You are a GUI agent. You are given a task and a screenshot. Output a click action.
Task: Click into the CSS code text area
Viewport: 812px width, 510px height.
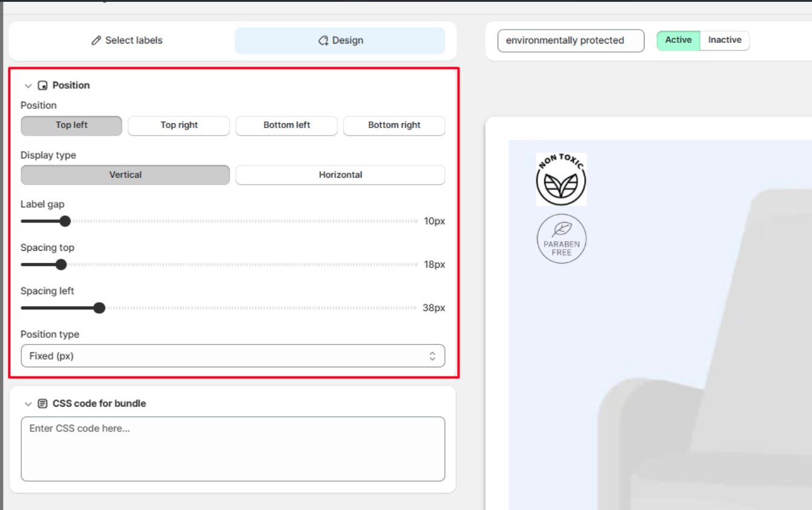pos(233,448)
